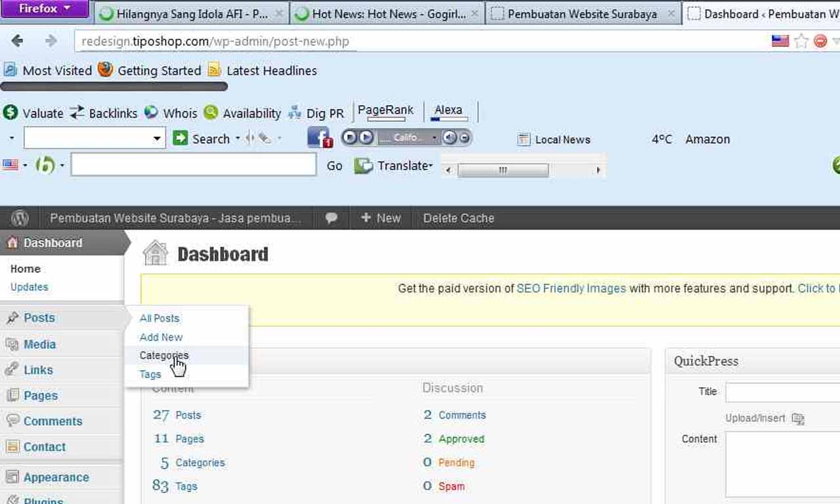Open the Firefox menu dropdown
The width and height of the screenshot is (840, 504).
point(45,9)
